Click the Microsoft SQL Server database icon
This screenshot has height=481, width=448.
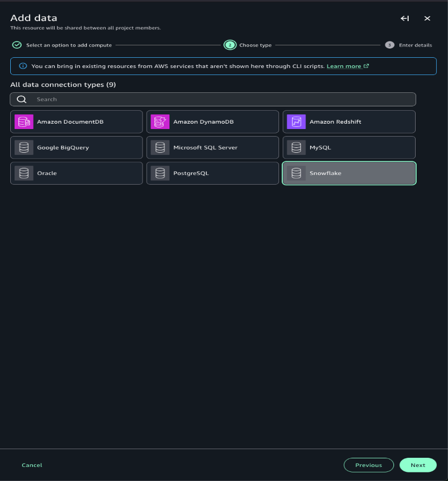(160, 147)
